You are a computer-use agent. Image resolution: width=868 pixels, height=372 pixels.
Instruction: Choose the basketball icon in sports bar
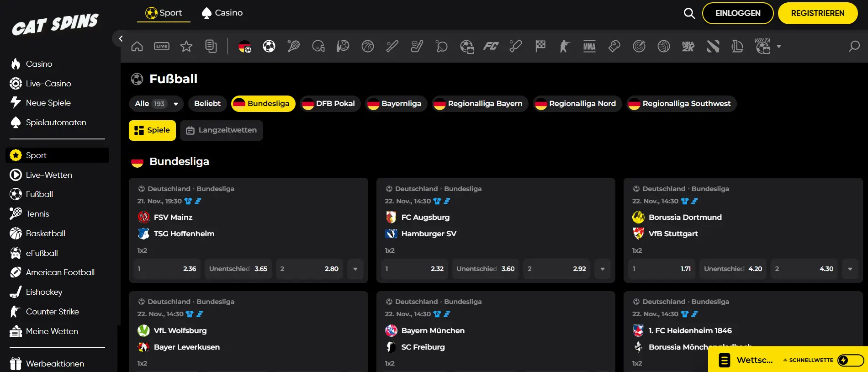tap(368, 46)
